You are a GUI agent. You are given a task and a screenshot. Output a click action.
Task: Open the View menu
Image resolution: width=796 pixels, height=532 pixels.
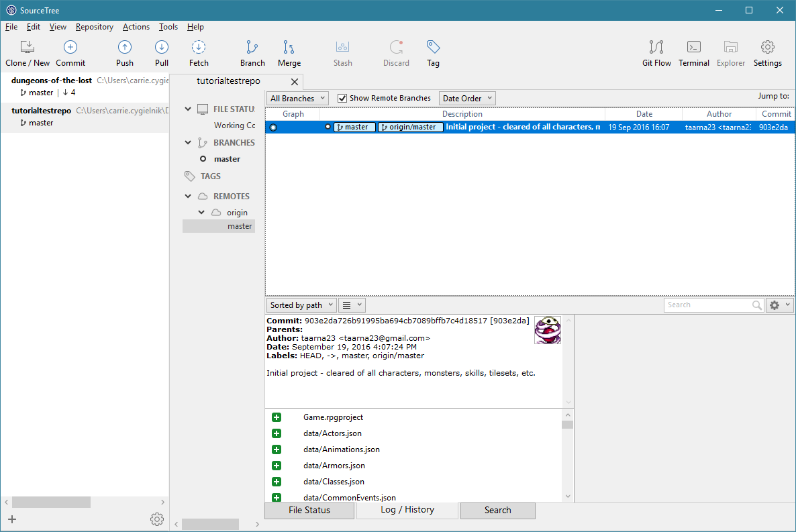(x=58, y=27)
